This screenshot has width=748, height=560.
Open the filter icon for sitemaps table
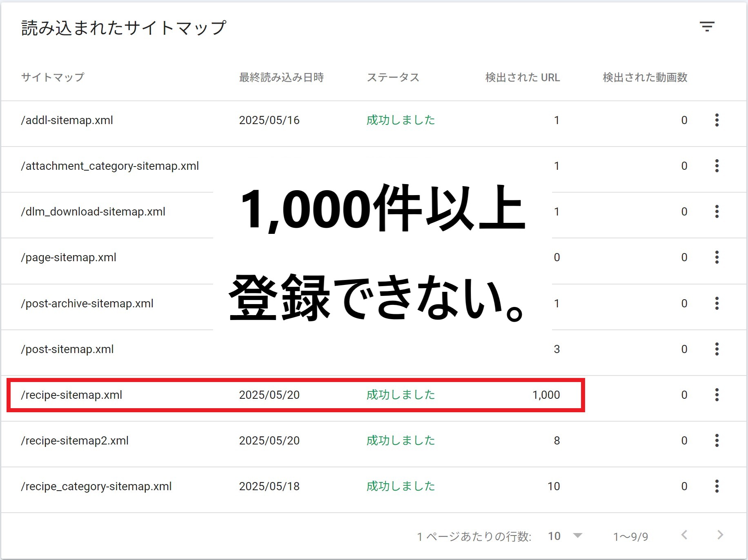[707, 27]
